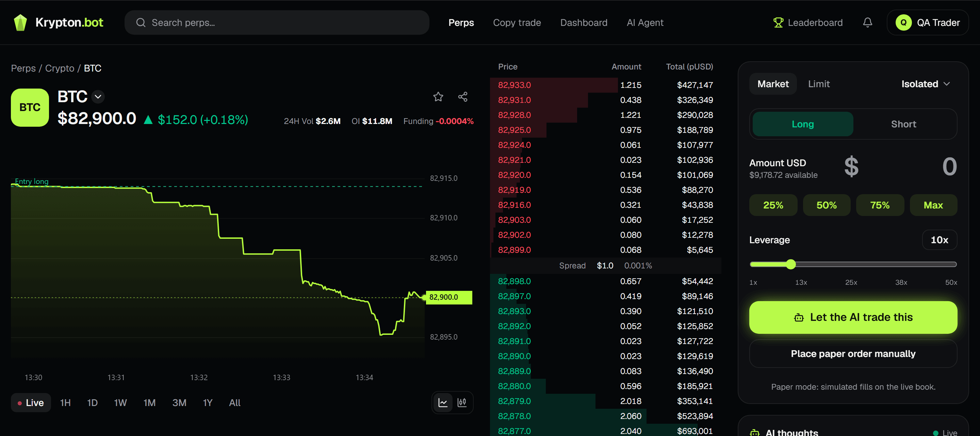Screen dimensions: 980x436
Task: Click Let the AI trade this
Action: (853, 317)
